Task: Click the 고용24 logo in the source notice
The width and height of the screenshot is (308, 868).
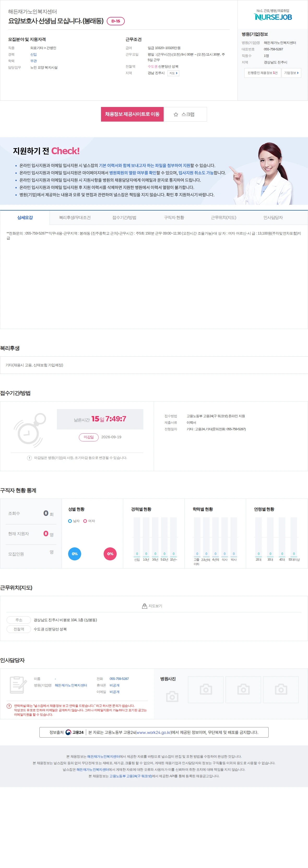Action: (74, 732)
